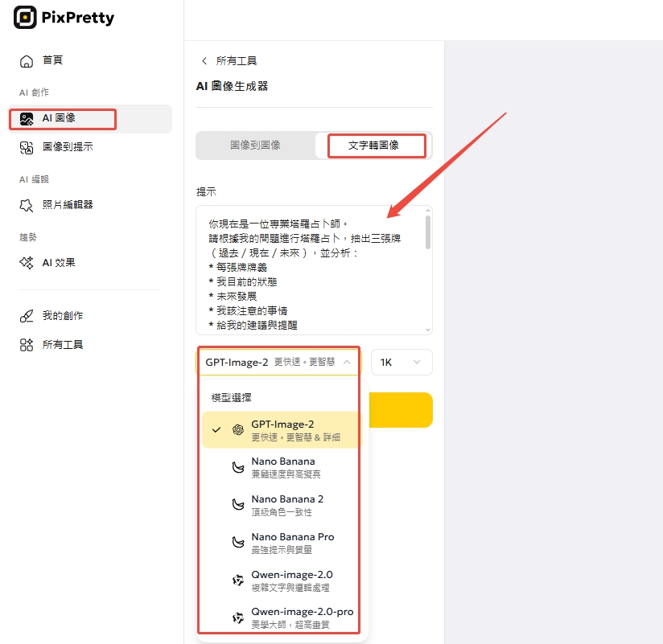Screen dimensions: 663x644
Task: Click the banana icon for Nano Banana
Action: point(238,467)
